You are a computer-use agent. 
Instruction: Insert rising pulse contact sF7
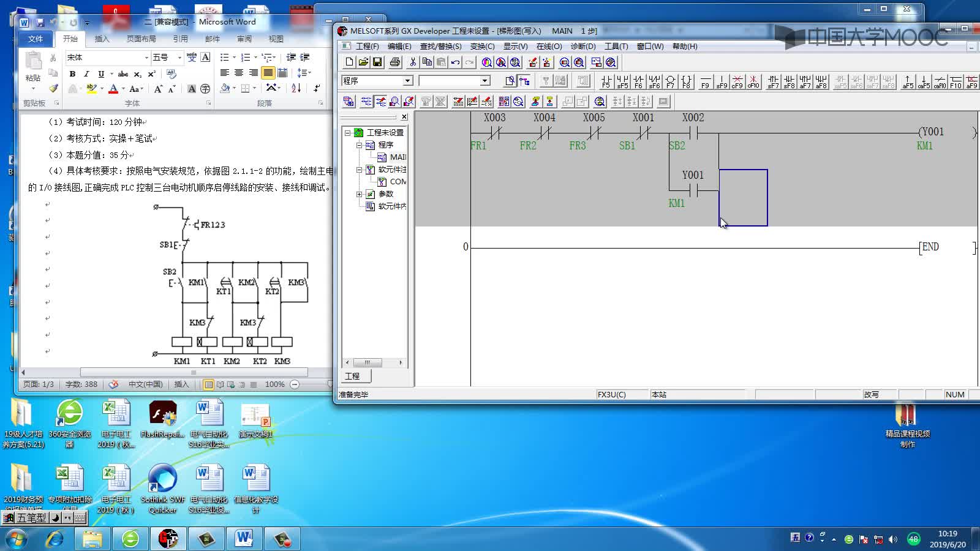click(773, 81)
